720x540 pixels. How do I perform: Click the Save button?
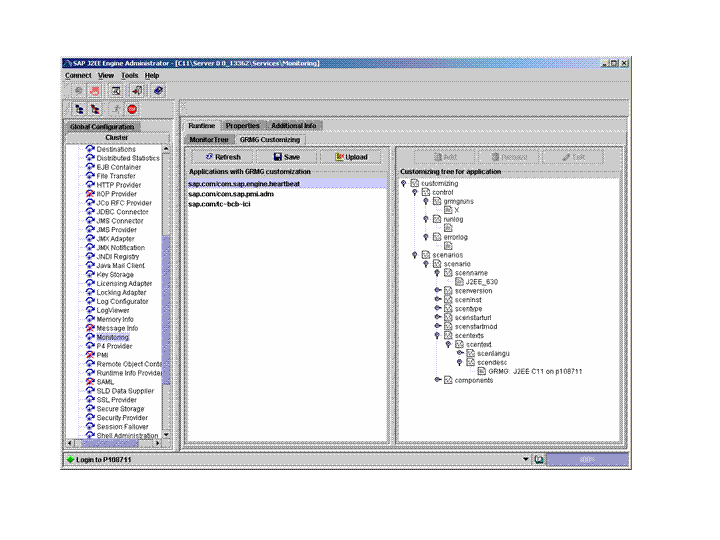287,157
